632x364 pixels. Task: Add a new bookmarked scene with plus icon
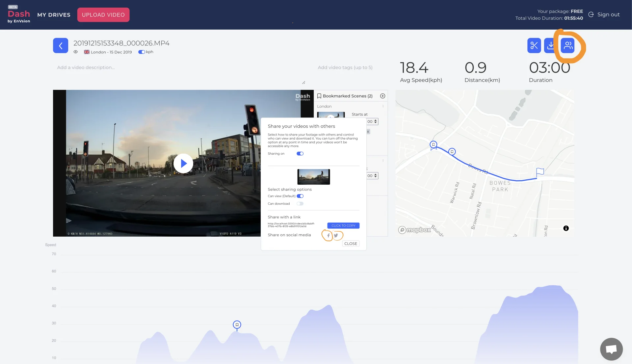coord(382,96)
